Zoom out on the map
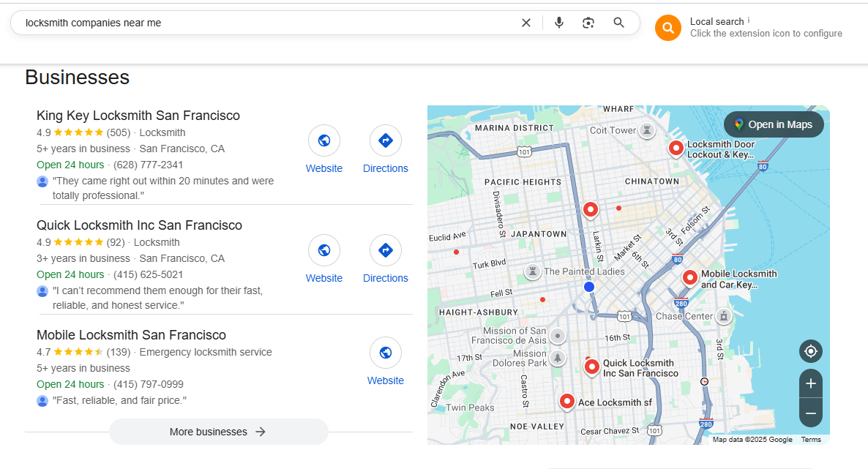 [x=811, y=413]
